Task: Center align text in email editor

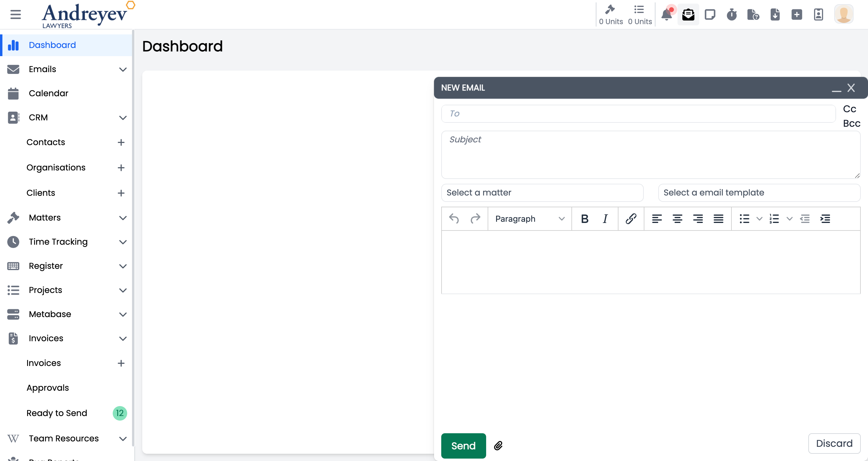Action: click(677, 219)
